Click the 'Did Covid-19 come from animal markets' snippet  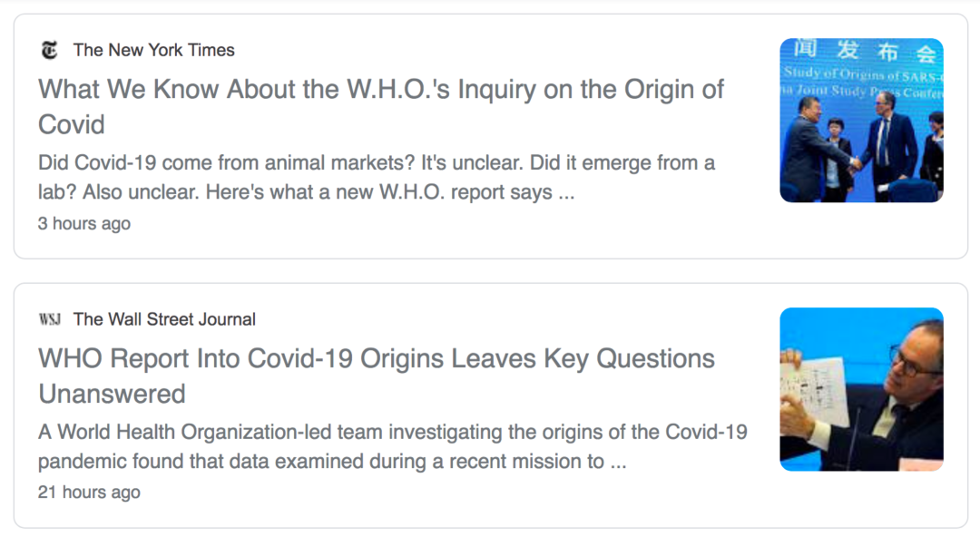[377, 163]
